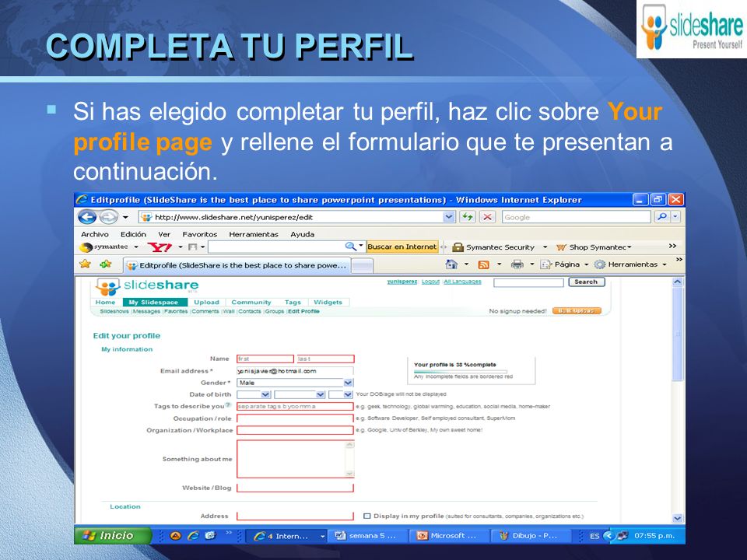The image size is (747, 560).
Task: Click the search magnifier beside Google box
Action: pos(661,217)
